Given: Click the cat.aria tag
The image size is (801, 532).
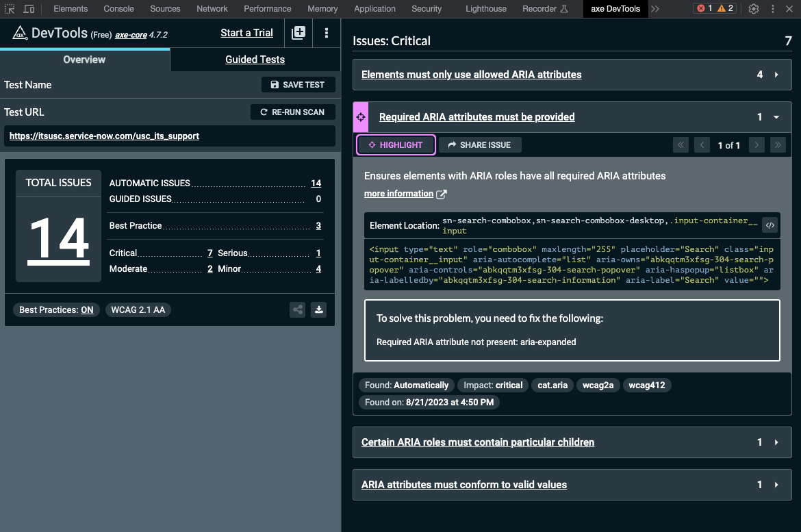Looking at the screenshot, I should (x=552, y=385).
